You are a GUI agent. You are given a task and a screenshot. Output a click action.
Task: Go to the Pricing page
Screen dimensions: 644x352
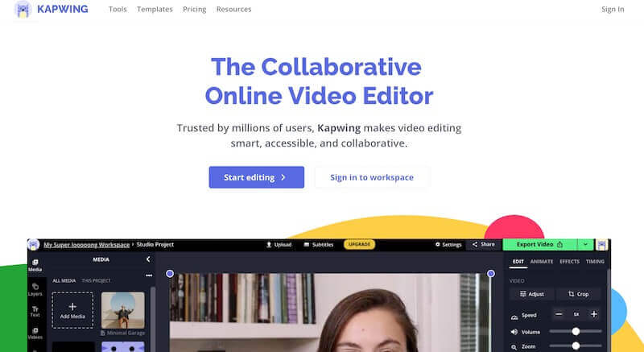click(194, 9)
